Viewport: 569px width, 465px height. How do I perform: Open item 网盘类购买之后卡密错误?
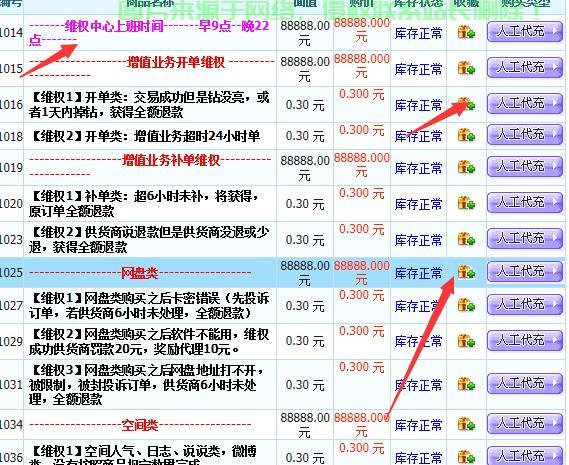pos(149,306)
